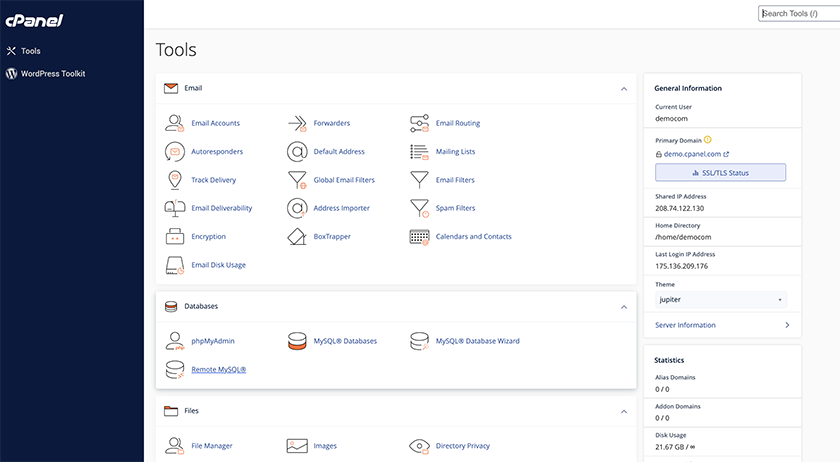Collapse the Databases section chevron
This screenshot has width=840, height=462.
point(624,307)
